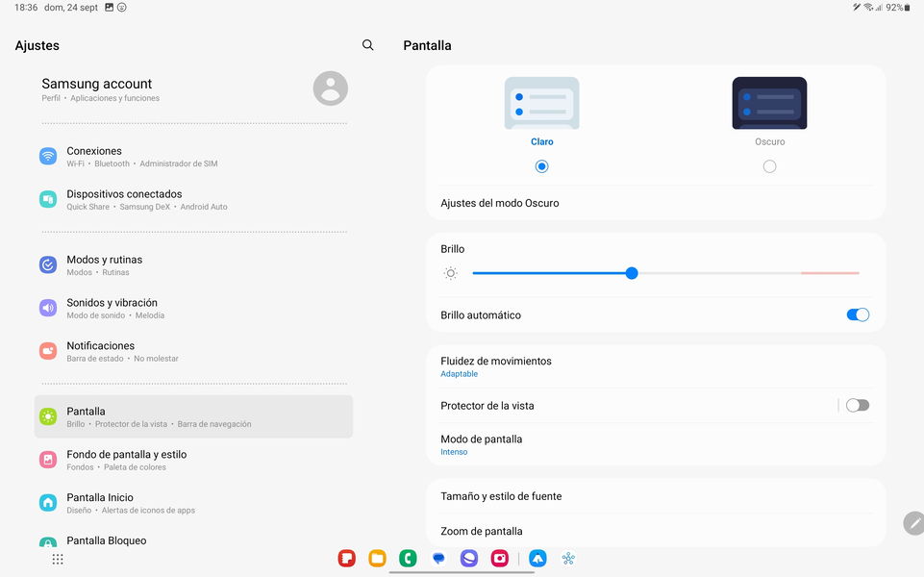Open blue mountain app in taskbar
Image resolution: width=924 pixels, height=577 pixels.
pyautogui.click(x=537, y=558)
